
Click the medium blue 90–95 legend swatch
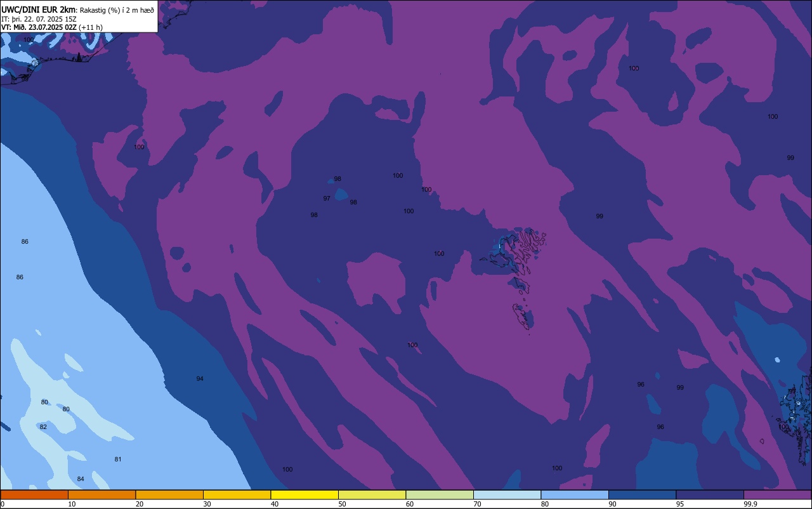point(642,494)
